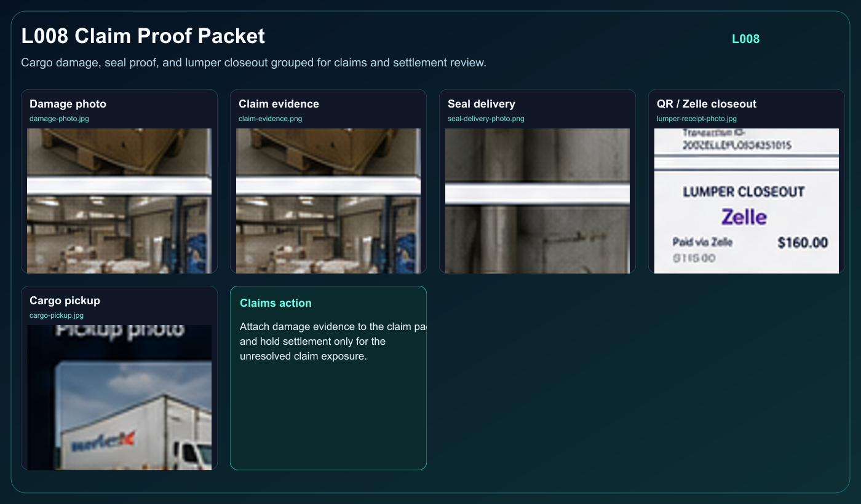Click the L008 badge in the header
The height and width of the screenshot is (504, 861).
[x=745, y=39]
